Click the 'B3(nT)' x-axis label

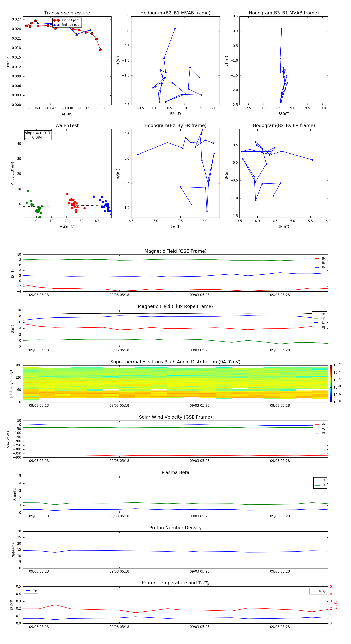click(x=284, y=114)
